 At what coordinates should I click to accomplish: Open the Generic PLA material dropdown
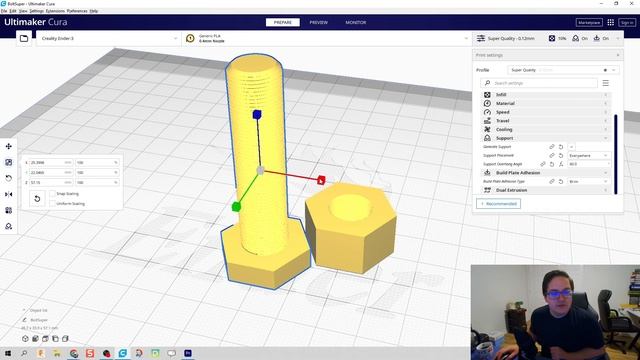[327, 38]
